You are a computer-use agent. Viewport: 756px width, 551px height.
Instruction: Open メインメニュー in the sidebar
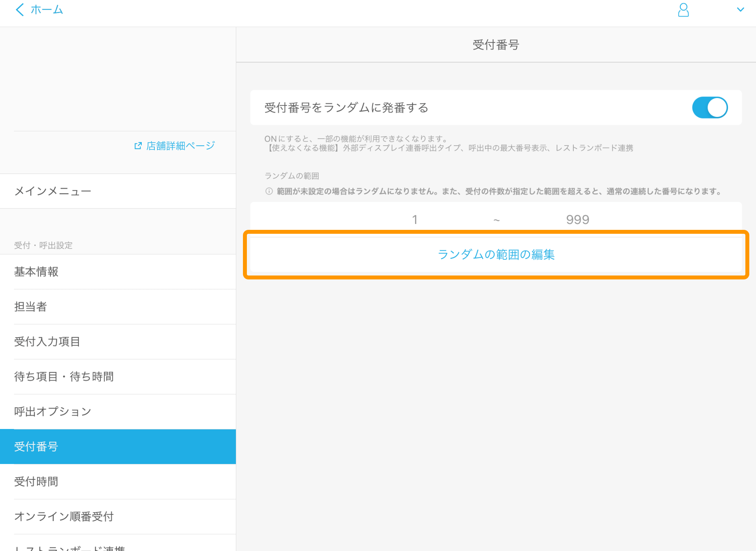(x=118, y=191)
